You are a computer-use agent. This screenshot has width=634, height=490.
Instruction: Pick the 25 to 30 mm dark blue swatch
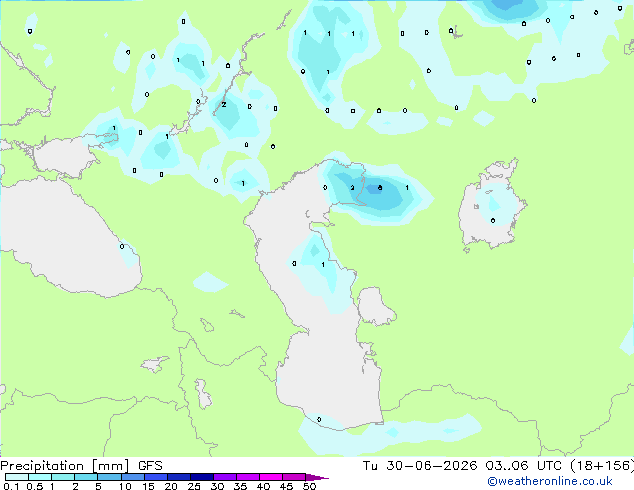tap(202, 477)
